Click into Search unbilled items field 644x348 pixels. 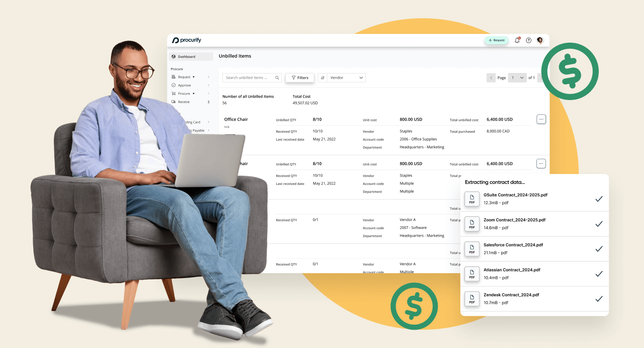tap(252, 78)
